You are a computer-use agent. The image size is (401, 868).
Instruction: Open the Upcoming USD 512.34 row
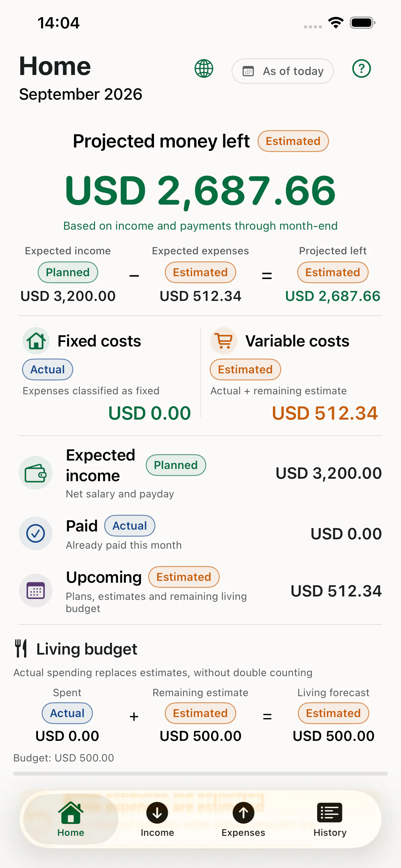(x=200, y=591)
